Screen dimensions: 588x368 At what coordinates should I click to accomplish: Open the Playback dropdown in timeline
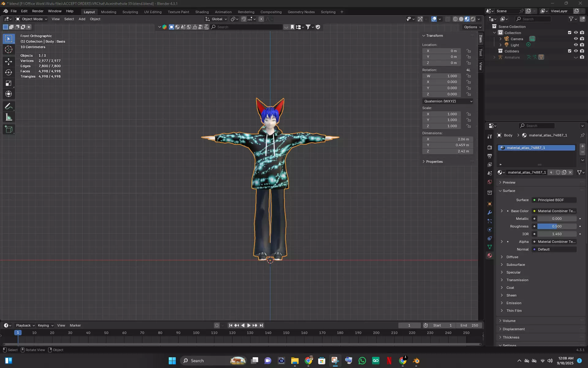pos(25,325)
